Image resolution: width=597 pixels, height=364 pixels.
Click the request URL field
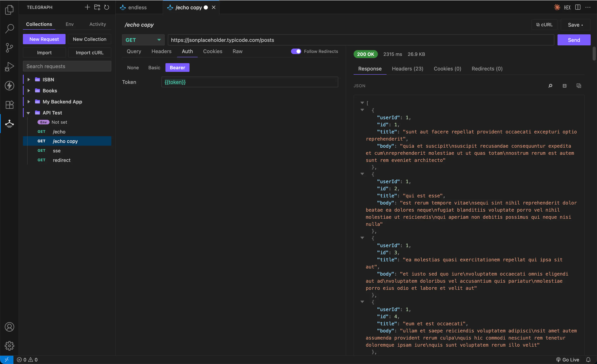coord(361,40)
